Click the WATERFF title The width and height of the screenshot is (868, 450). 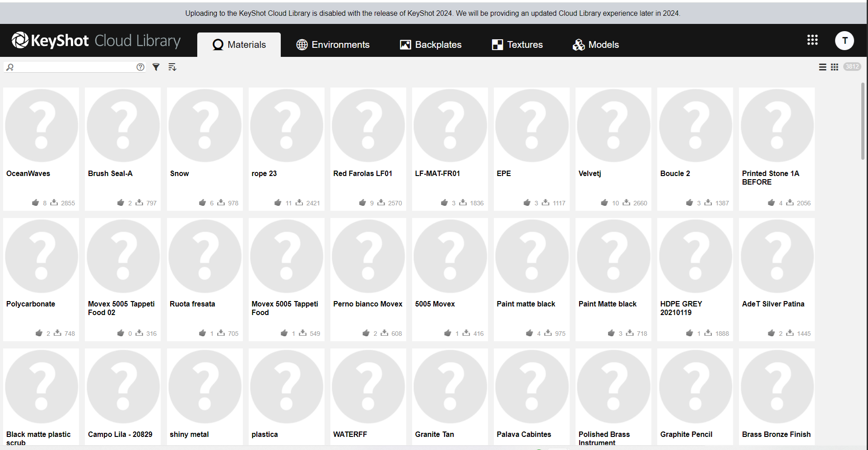(350, 434)
